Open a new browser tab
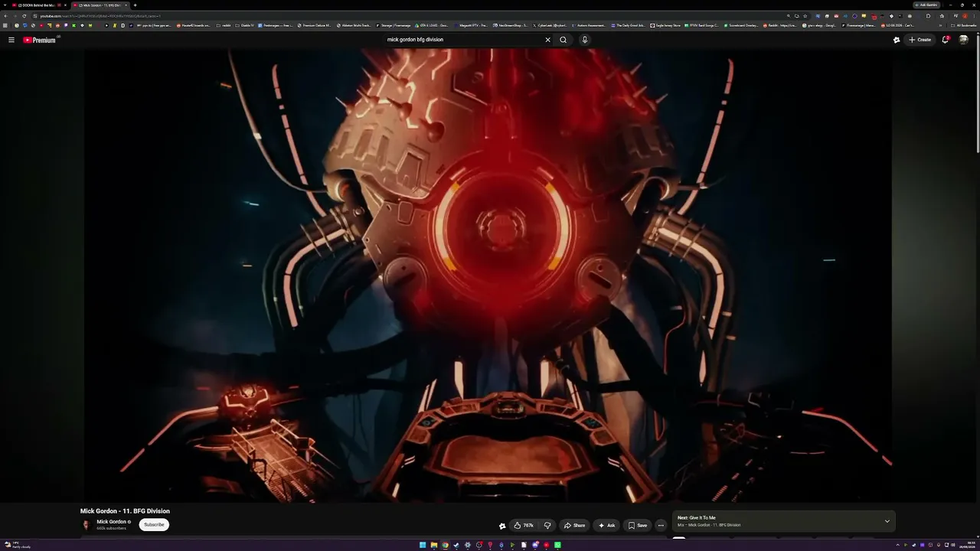This screenshot has width=980, height=551. click(x=136, y=5)
